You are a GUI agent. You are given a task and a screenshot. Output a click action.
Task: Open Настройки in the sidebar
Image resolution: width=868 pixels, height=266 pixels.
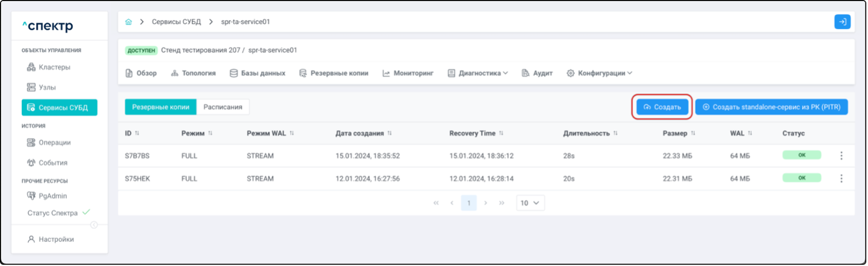pos(56,239)
